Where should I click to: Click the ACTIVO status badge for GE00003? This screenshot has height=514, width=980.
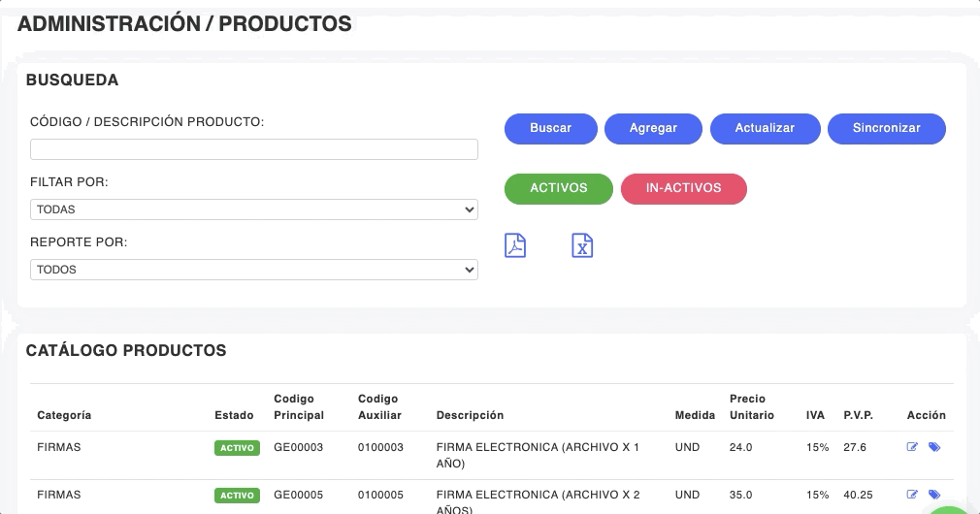pyautogui.click(x=237, y=448)
